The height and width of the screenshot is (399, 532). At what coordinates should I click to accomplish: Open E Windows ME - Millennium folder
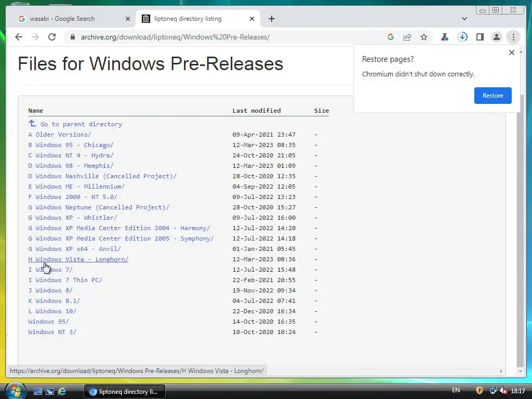pos(76,187)
